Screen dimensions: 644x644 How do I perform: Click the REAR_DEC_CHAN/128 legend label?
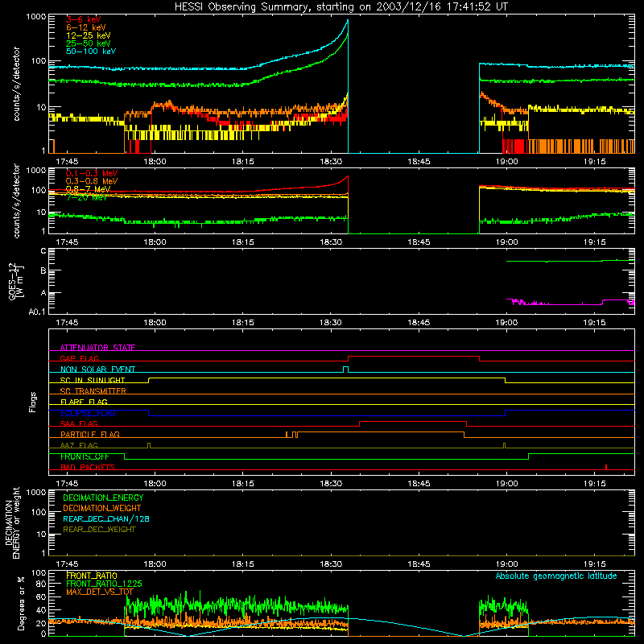106,518
